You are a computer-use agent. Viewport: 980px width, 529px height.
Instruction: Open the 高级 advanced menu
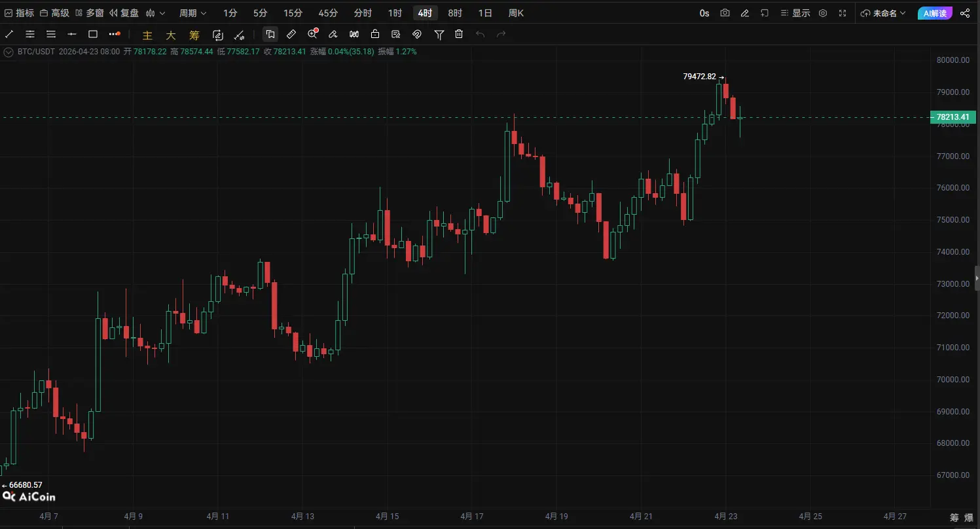pos(54,13)
